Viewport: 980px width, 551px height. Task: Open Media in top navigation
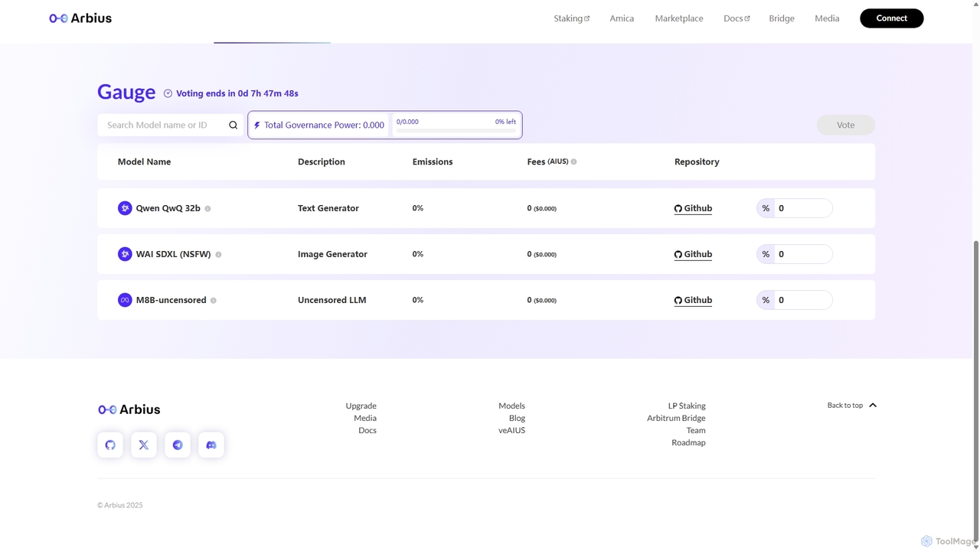[x=827, y=18]
